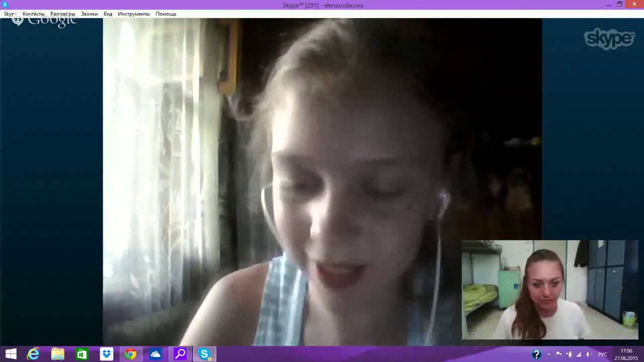Open the magnifier search taskbar app
The image size is (644, 362).
[180, 354]
